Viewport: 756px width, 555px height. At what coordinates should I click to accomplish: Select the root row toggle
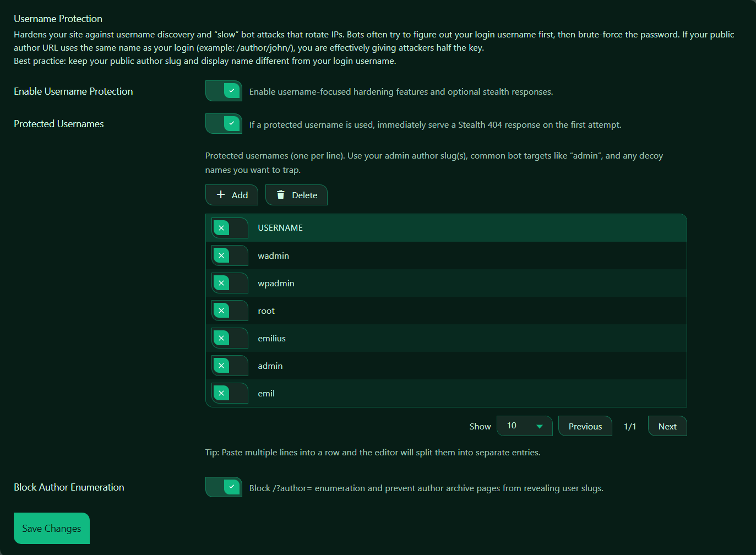[x=230, y=311]
